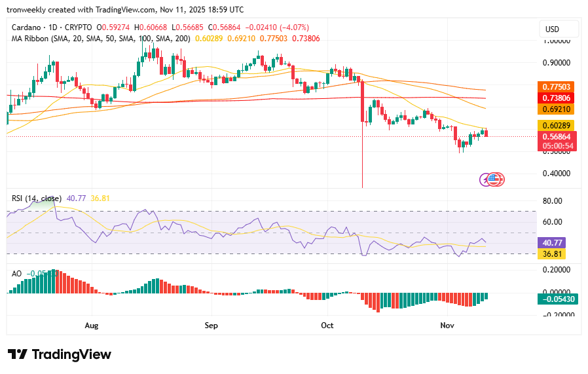Click the Aug label on time axis
Screen dimensions: 588x374
[x=91, y=326]
